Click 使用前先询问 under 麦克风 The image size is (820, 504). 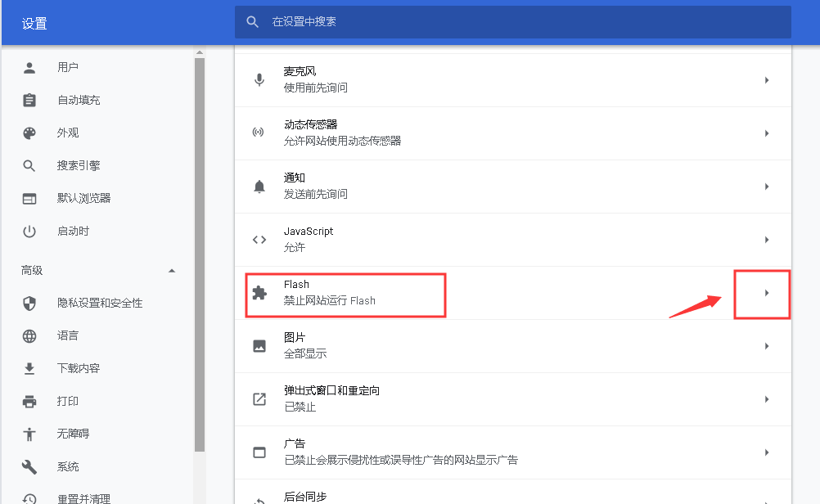[x=316, y=88]
